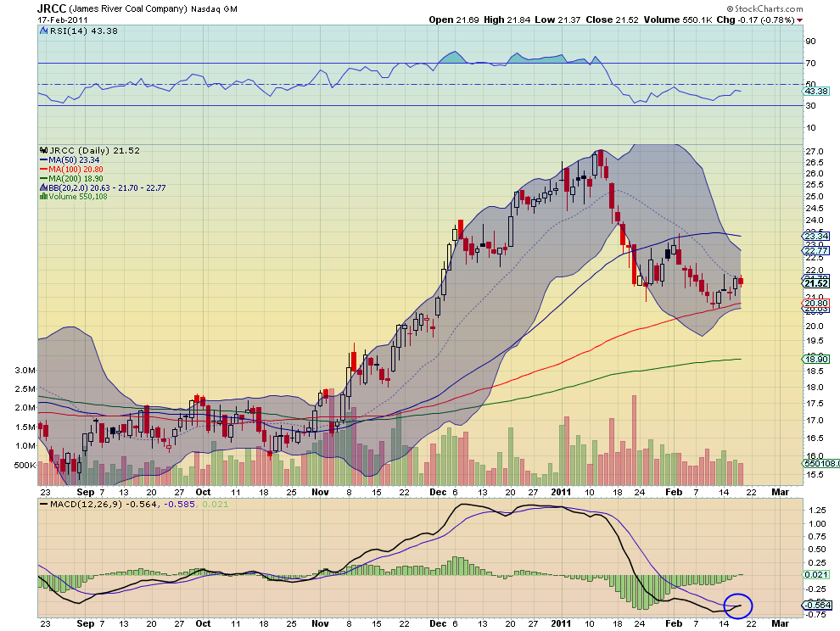
Task: Click the Volume bars legend icon
Action: pos(43,197)
